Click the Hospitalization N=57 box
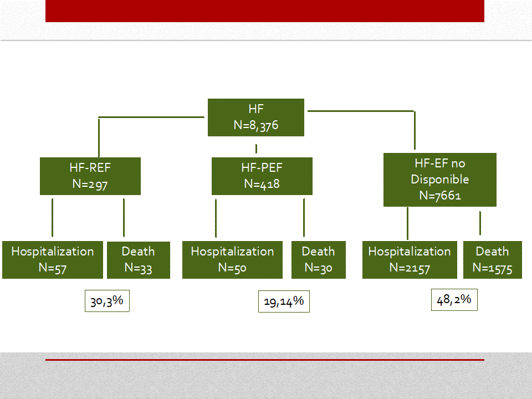Image resolution: width=532 pixels, height=399 pixels. pyautogui.click(x=53, y=260)
